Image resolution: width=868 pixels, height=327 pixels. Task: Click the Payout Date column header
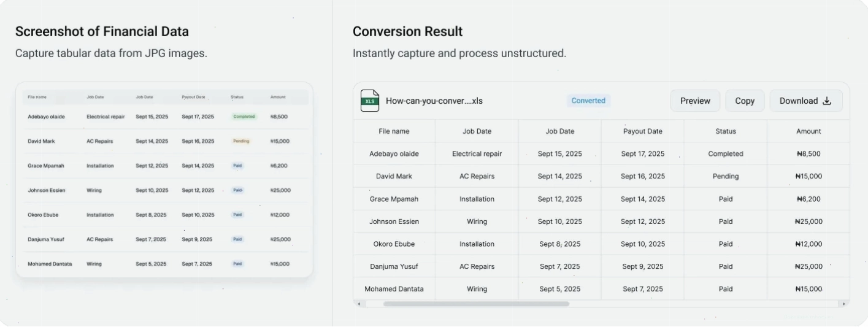click(x=642, y=131)
